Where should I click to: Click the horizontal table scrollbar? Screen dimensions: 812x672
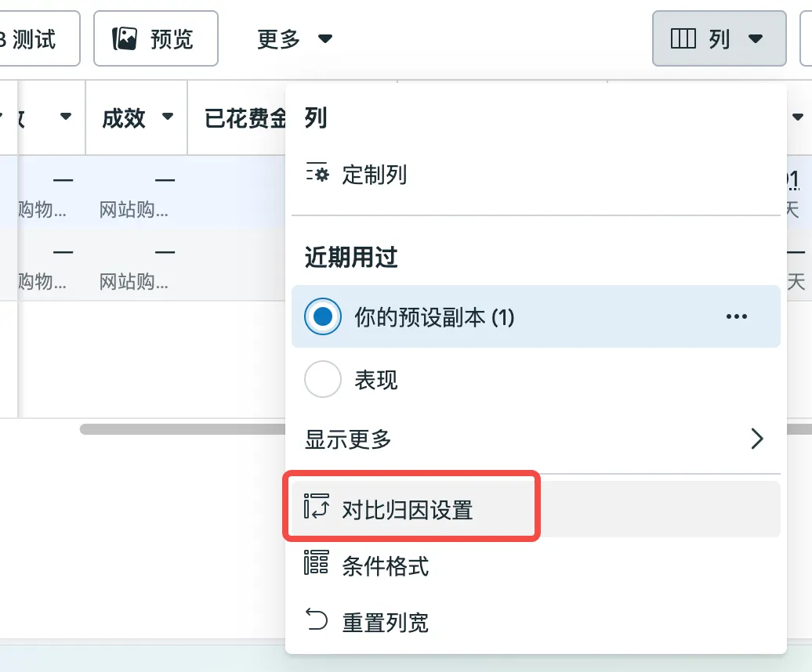(183, 429)
